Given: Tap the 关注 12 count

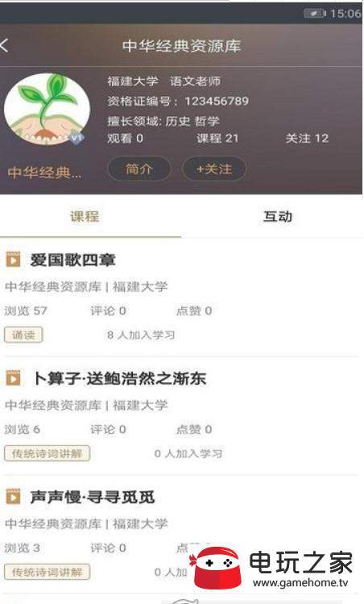Looking at the screenshot, I should click(307, 138).
